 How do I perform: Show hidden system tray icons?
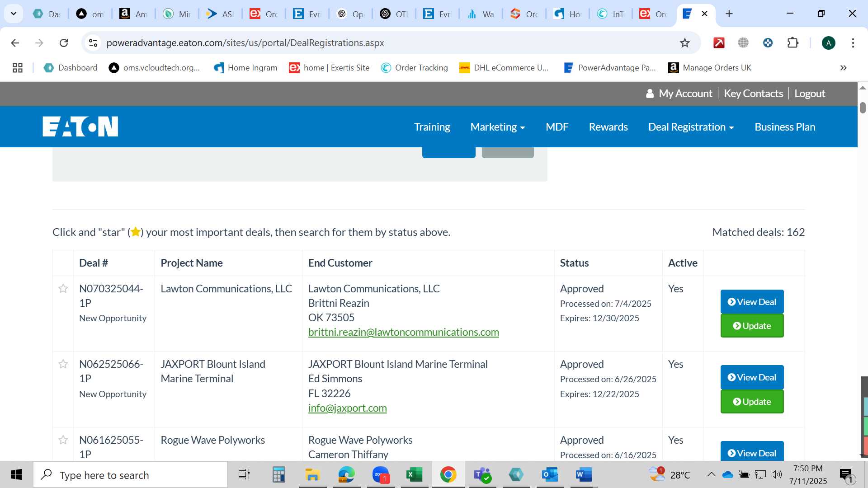coord(711,474)
